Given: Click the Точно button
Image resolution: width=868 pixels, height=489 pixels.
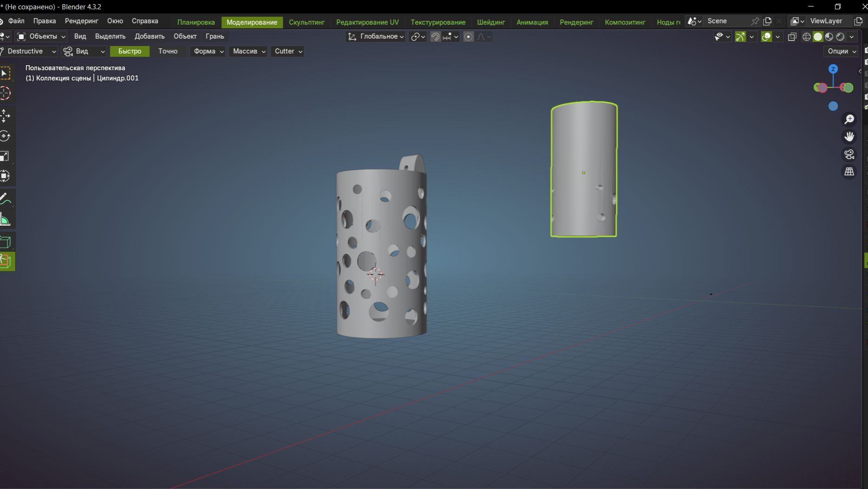Looking at the screenshot, I should 168,51.
